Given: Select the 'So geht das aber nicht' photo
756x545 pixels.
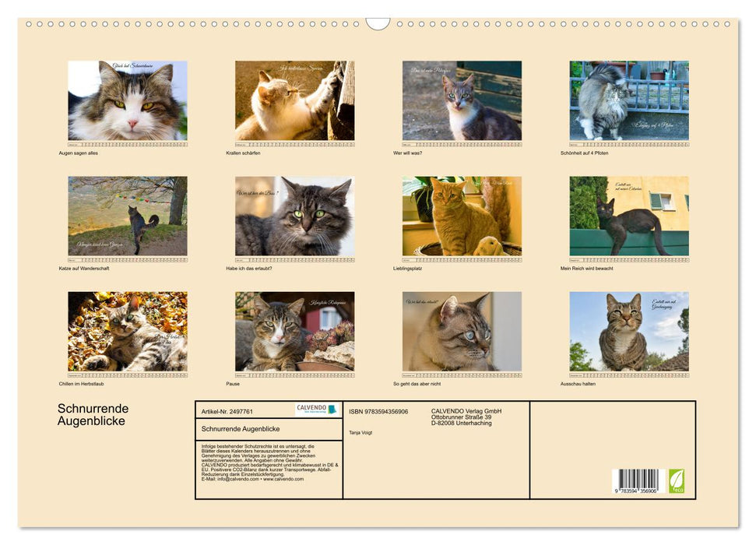Looking at the screenshot, I should [462, 331].
